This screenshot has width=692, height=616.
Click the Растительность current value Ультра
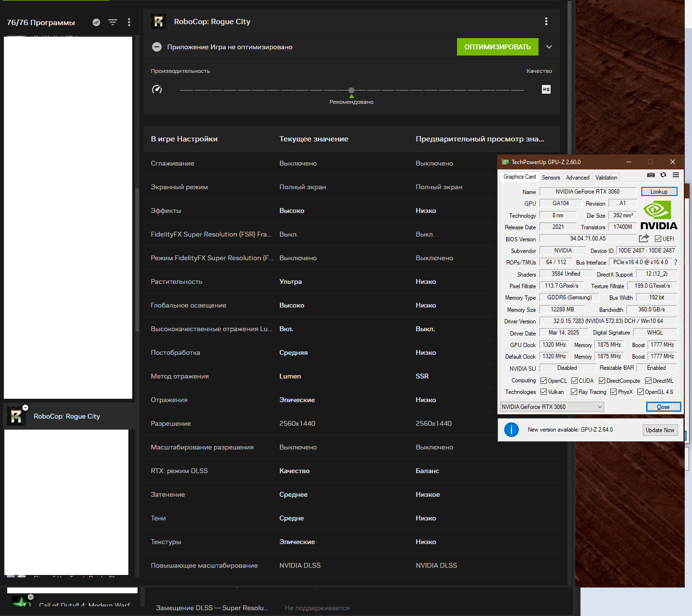tap(291, 281)
